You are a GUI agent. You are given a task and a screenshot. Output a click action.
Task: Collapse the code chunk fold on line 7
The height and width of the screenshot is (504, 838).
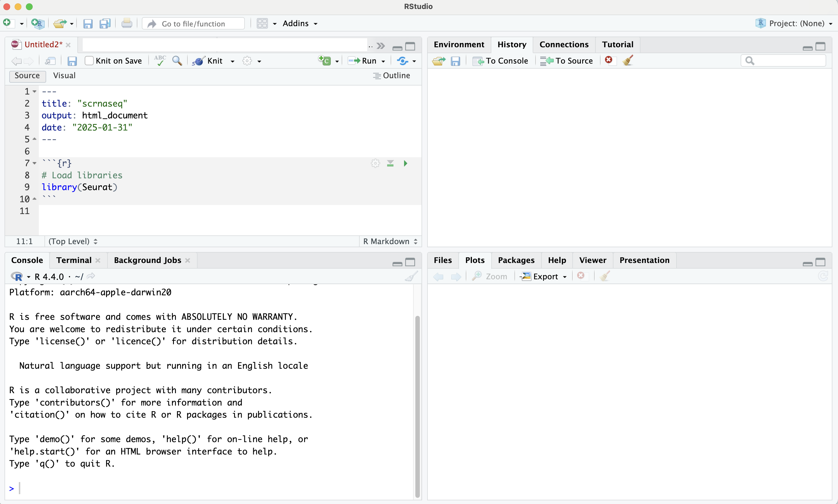click(34, 163)
